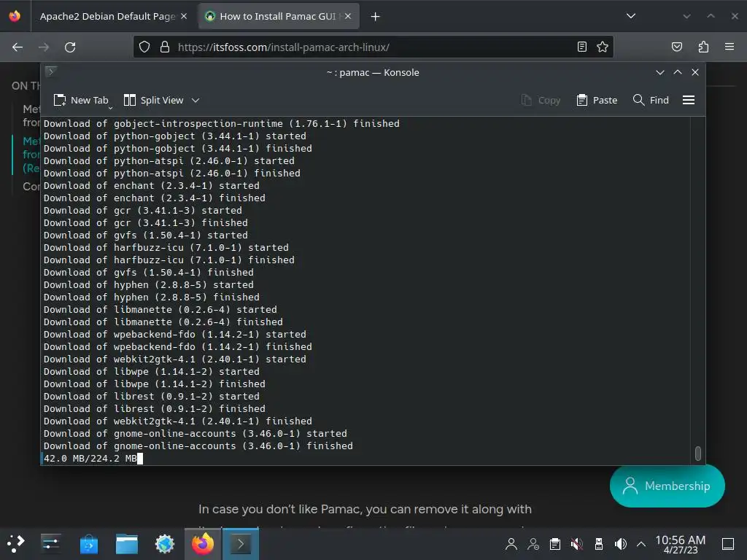Open System Settings from the taskbar
747x560 pixels.
coord(50,544)
